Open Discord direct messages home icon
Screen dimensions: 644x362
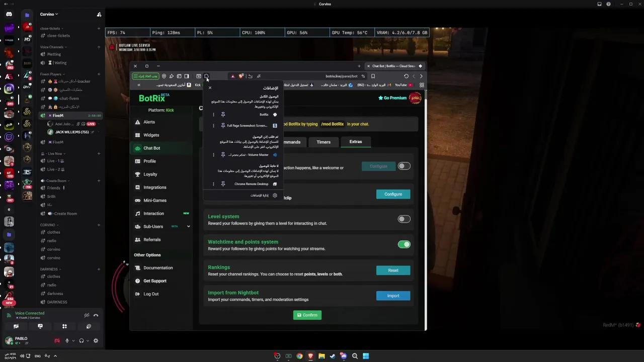click(9, 15)
